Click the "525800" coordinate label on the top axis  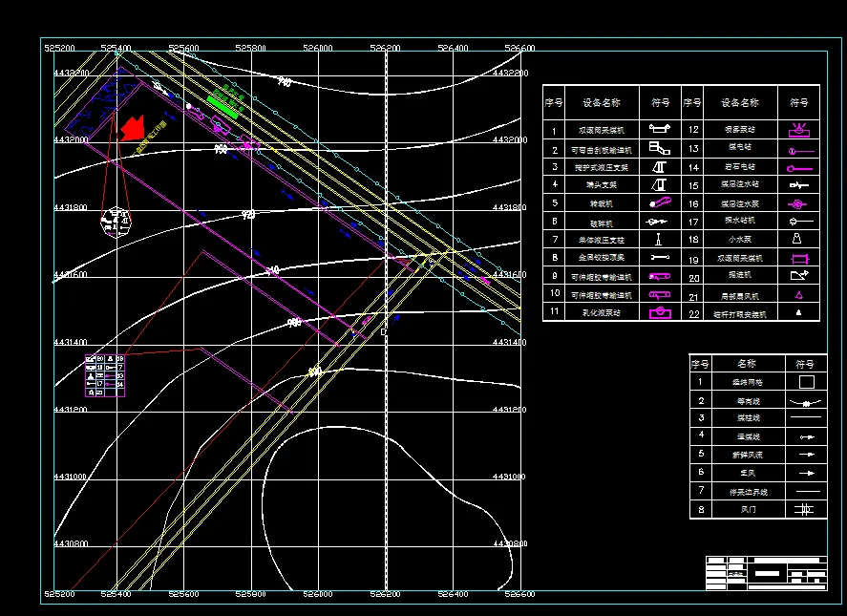click(x=250, y=48)
